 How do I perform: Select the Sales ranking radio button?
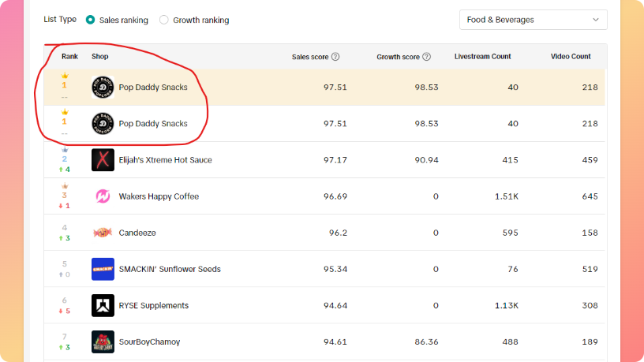click(90, 20)
